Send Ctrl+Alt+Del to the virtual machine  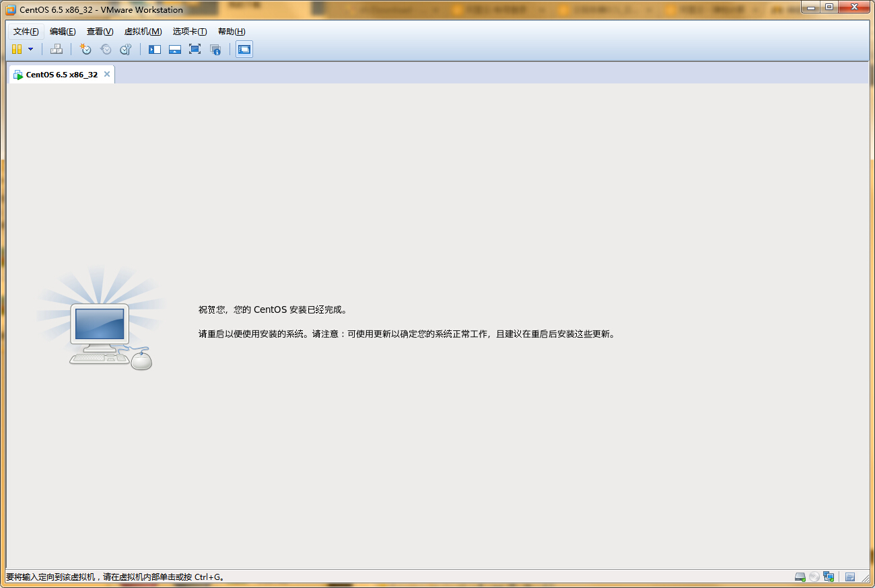tap(57, 49)
